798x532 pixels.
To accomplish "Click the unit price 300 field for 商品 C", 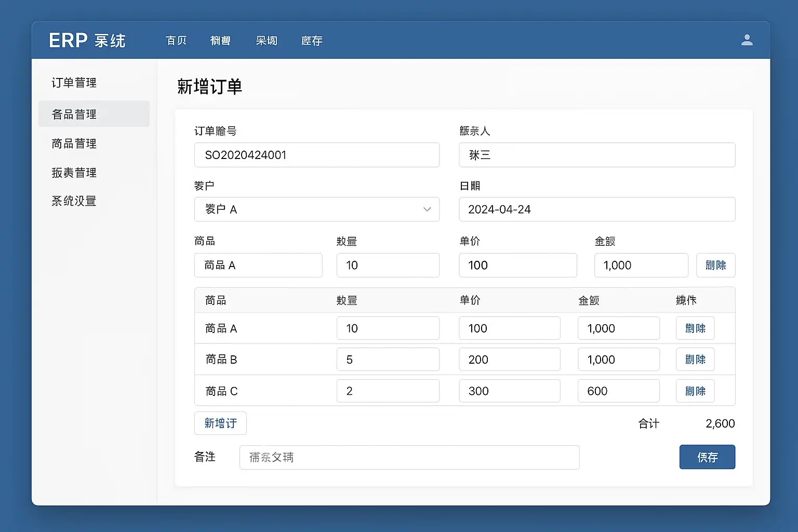I will (509, 391).
